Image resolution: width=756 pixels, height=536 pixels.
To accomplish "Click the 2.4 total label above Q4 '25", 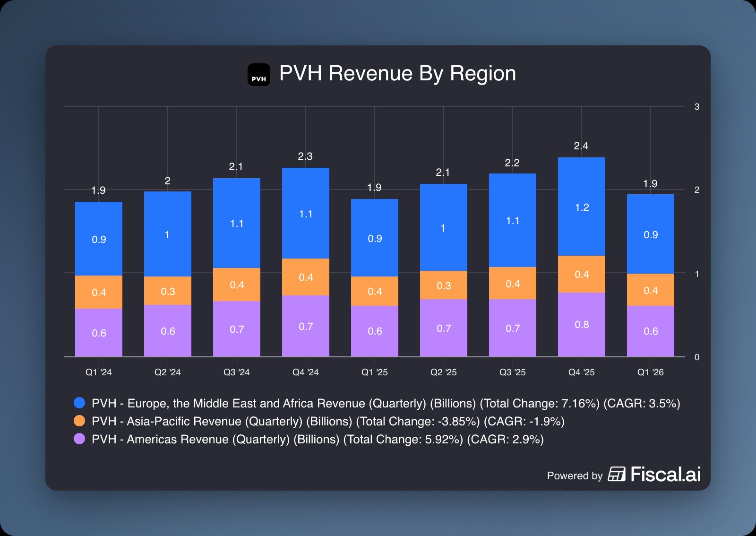I will (x=581, y=146).
